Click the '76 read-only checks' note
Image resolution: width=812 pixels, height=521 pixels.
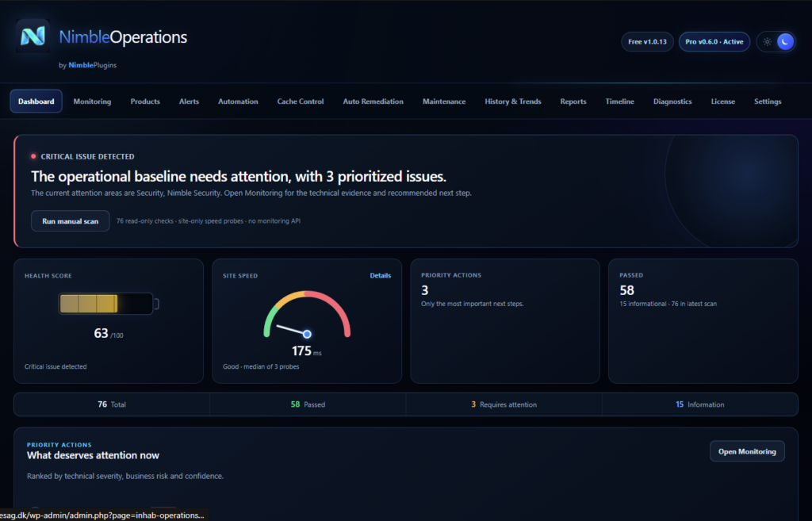tap(209, 221)
